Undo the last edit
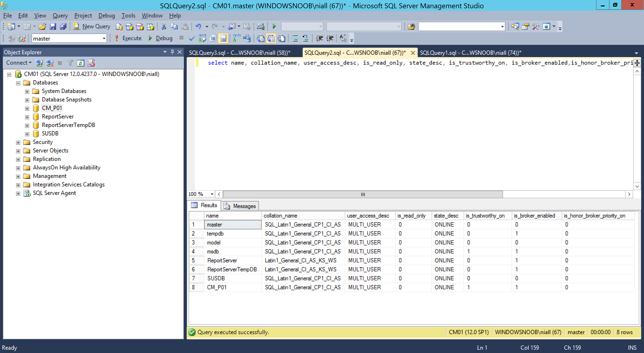 coord(198,26)
